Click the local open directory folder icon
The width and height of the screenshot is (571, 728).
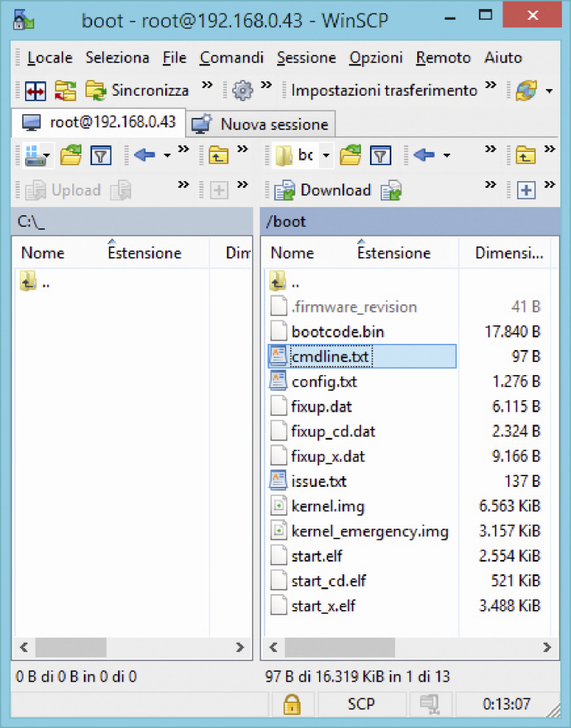(71, 155)
